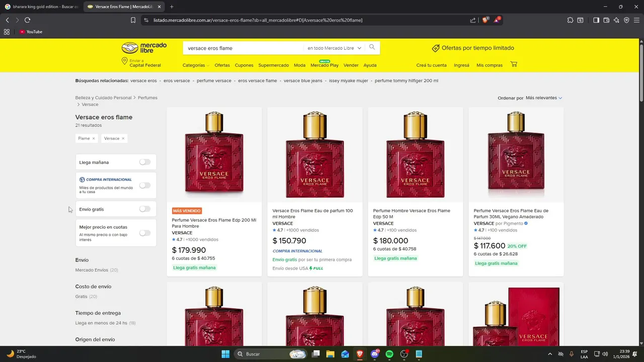The image size is (644, 362).
Task: Open Brave Wallet icon
Action: tap(606, 20)
